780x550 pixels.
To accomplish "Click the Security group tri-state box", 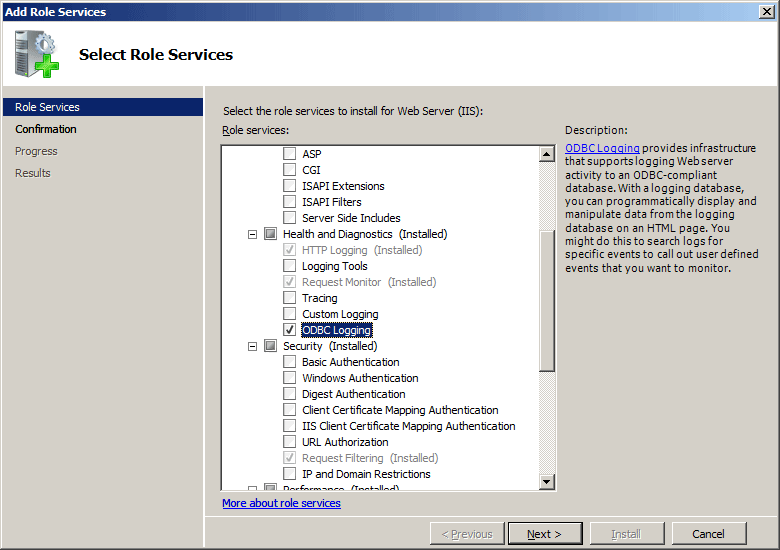I will click(270, 346).
